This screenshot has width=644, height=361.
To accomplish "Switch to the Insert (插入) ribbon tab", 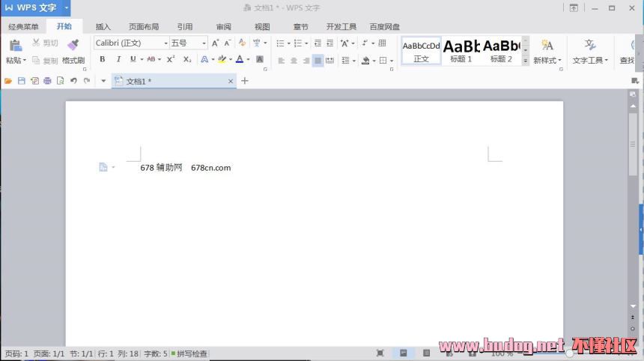I will tap(103, 27).
